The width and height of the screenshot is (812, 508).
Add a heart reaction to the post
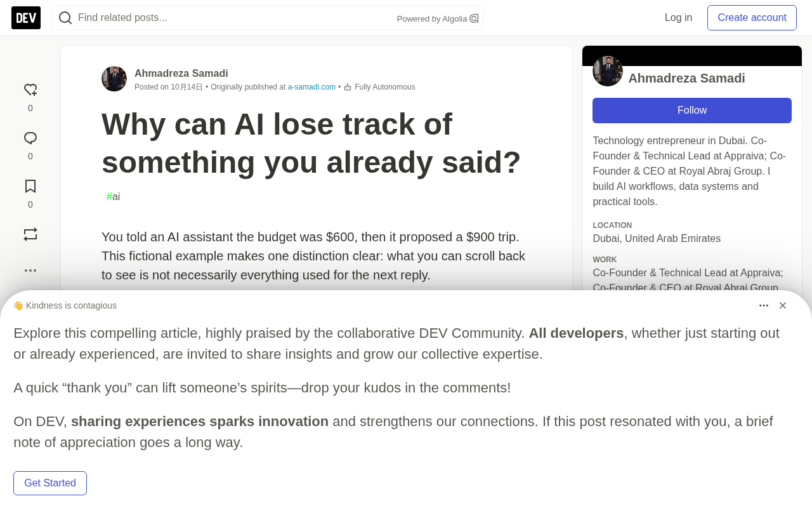click(x=30, y=90)
